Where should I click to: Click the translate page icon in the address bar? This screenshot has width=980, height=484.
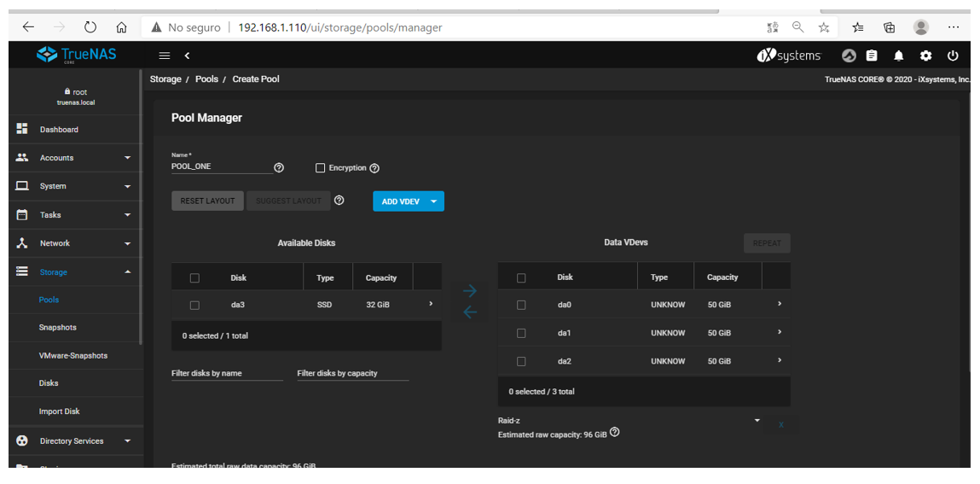point(773,27)
